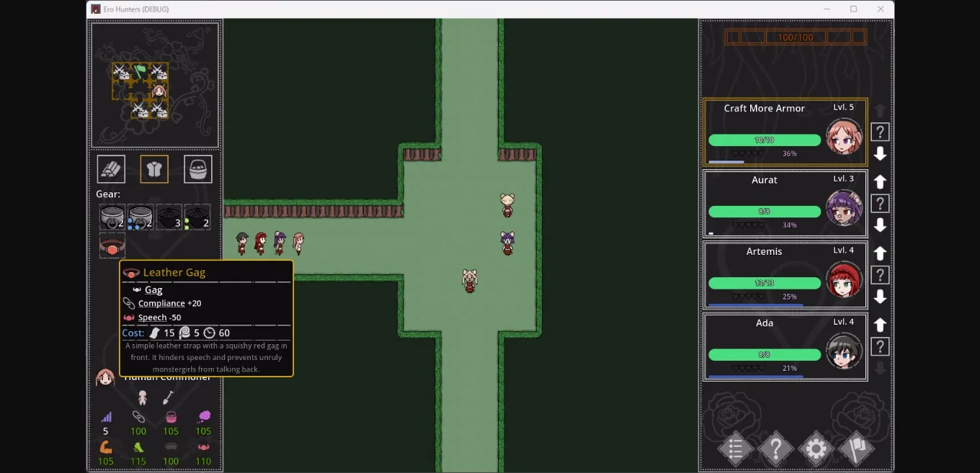Open the help question mark icon
980x473 pixels.
776,449
